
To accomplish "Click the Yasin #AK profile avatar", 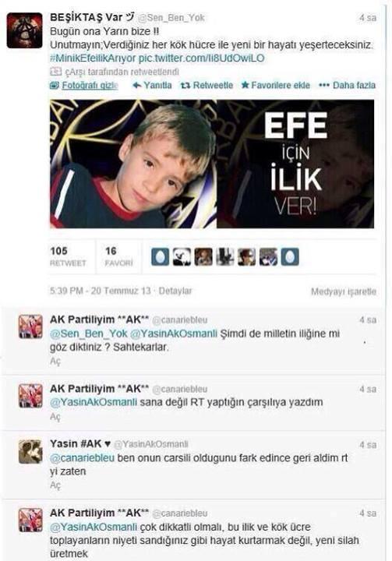I will 30,451.
